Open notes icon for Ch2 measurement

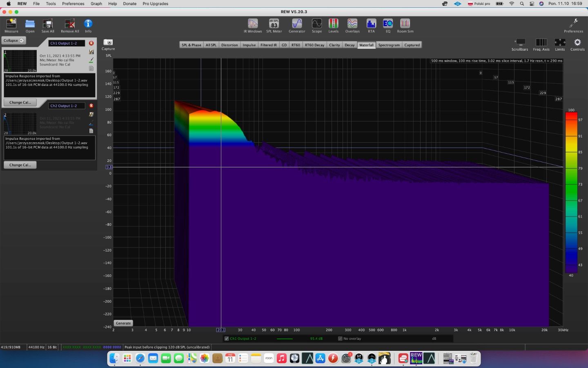(x=91, y=131)
